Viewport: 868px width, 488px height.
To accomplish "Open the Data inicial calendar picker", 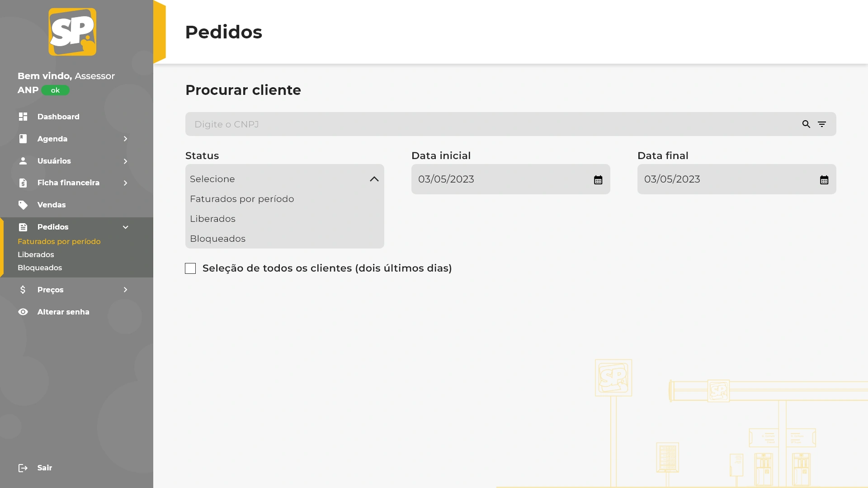I will click(x=598, y=180).
